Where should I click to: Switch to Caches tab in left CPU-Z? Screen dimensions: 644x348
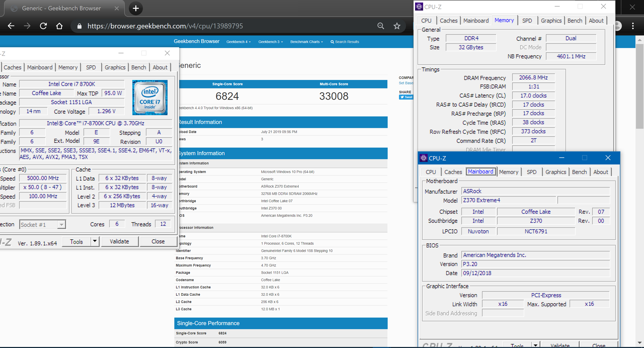click(x=13, y=67)
